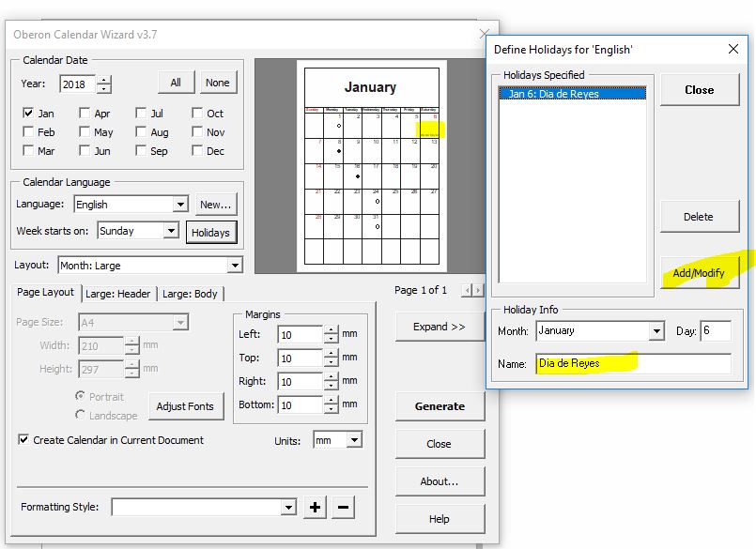Increase the Right margin spinner

coord(331,377)
